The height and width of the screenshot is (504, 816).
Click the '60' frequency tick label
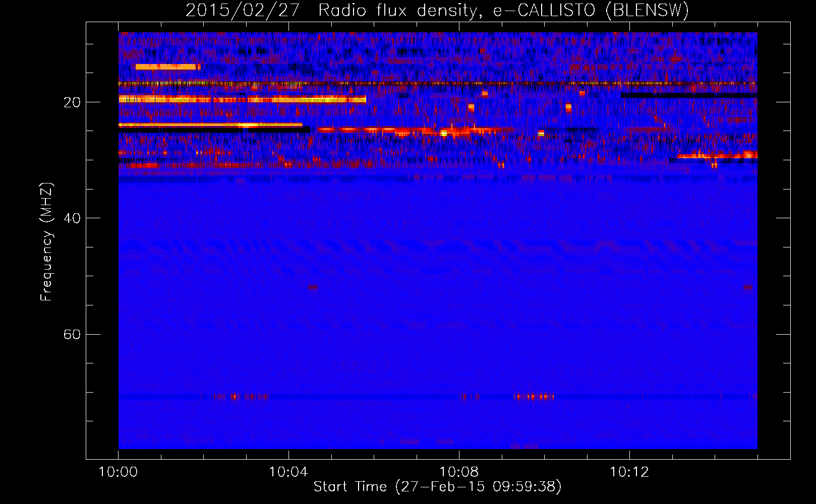point(72,334)
